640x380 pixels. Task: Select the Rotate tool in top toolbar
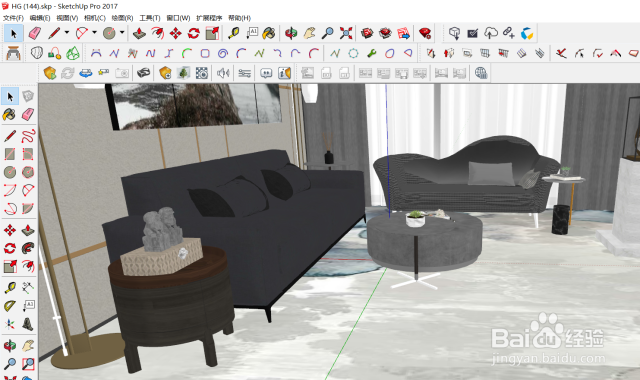194,33
